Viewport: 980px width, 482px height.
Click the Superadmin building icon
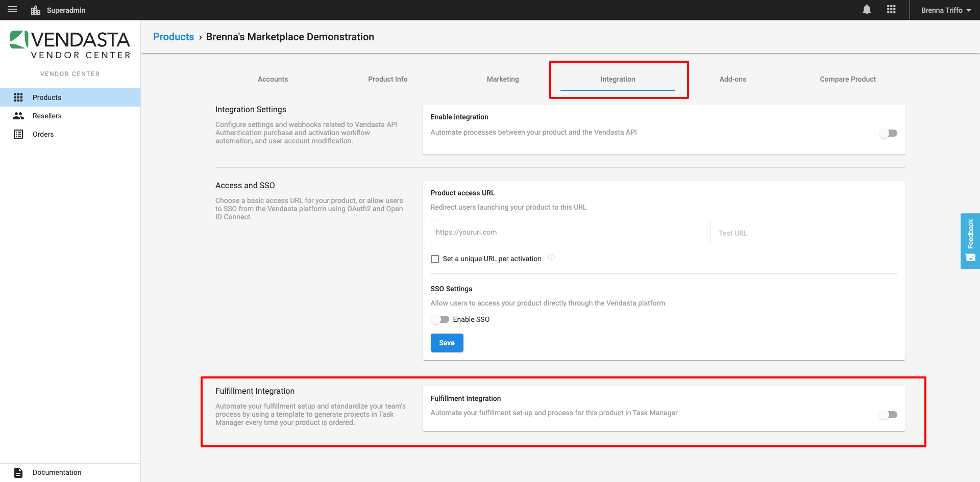coord(36,10)
